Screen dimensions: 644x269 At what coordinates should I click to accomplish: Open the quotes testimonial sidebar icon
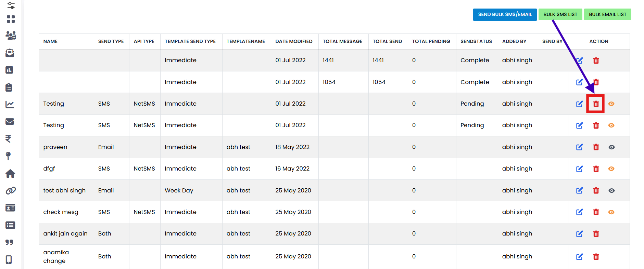click(x=10, y=242)
